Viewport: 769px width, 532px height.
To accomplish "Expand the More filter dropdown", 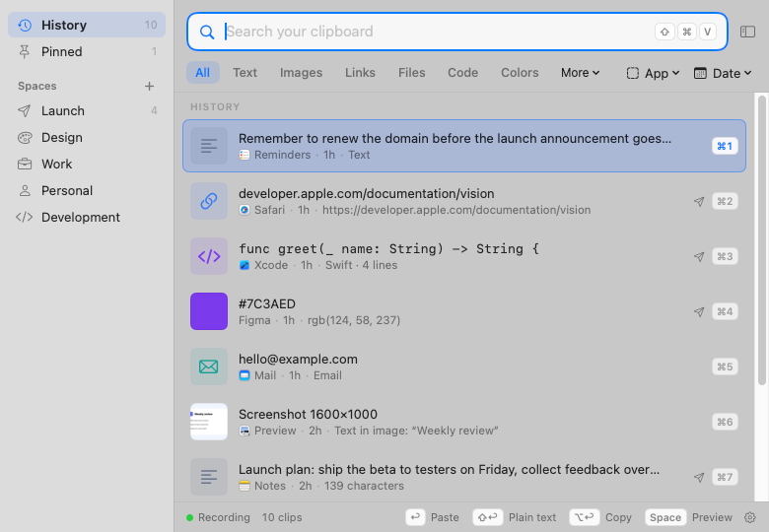I will coord(580,73).
